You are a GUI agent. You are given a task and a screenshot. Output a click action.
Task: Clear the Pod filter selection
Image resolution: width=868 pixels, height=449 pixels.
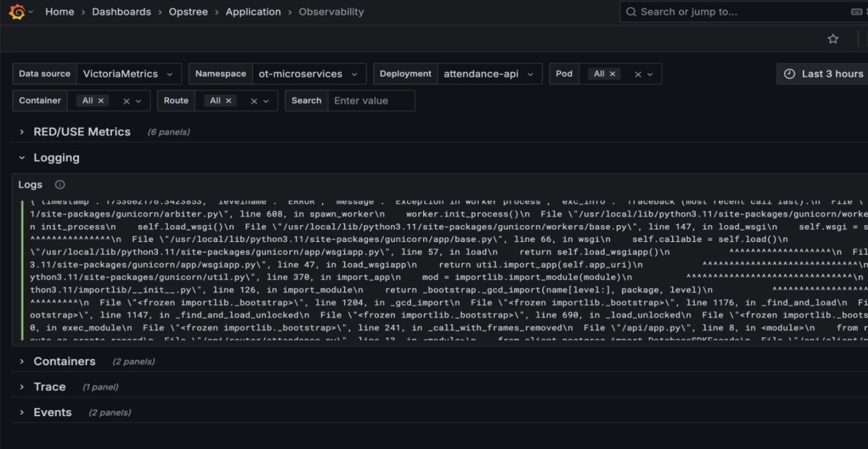tap(638, 74)
